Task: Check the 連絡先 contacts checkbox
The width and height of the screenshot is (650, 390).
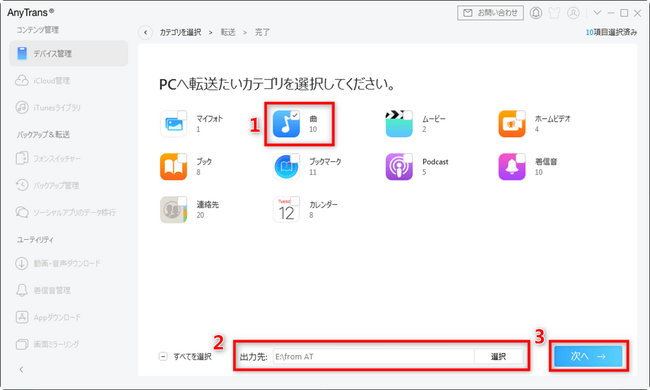Action: [182, 201]
